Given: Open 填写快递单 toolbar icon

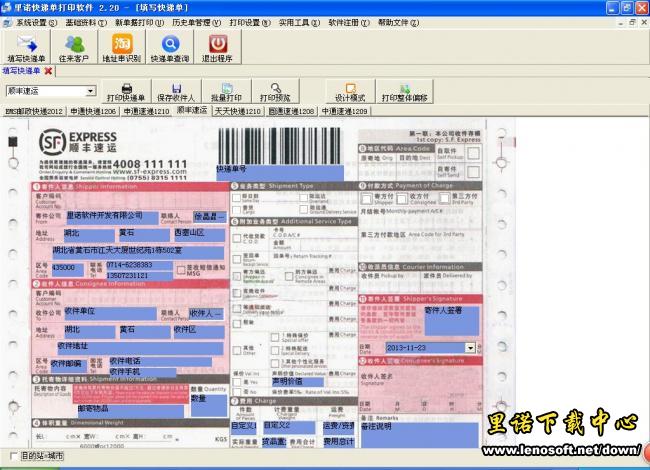Looking at the screenshot, I should click(x=26, y=47).
